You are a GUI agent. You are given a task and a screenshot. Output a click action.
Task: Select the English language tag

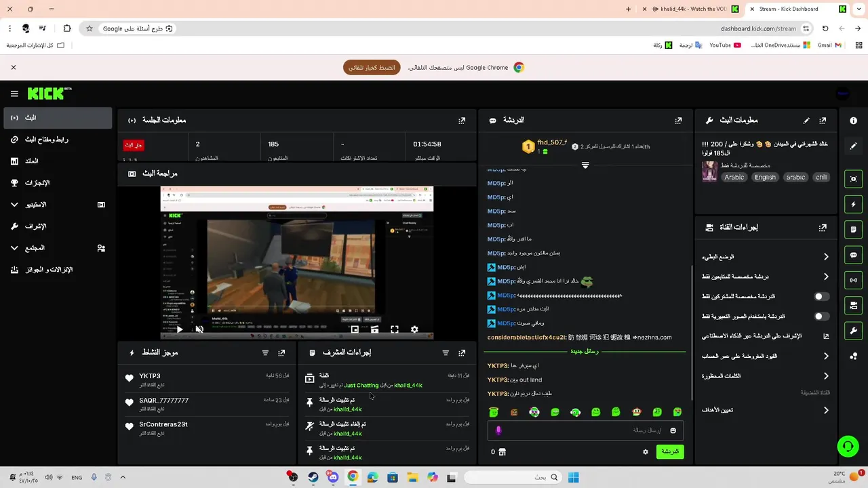coord(765,178)
